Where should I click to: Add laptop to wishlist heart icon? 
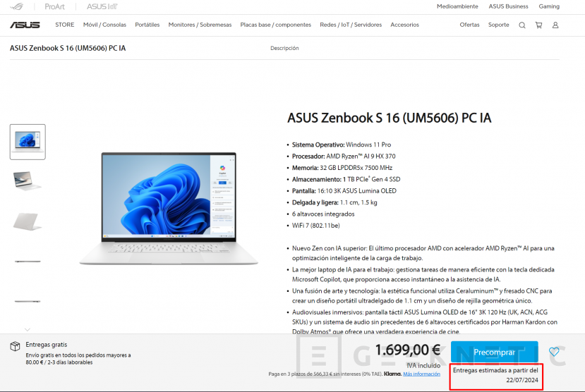(x=554, y=351)
